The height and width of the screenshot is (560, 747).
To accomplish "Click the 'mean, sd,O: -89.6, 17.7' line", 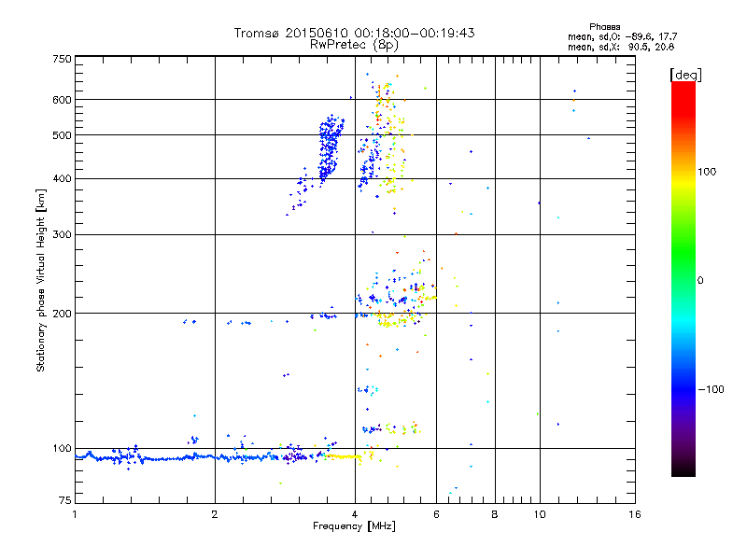I will pyautogui.click(x=622, y=36).
